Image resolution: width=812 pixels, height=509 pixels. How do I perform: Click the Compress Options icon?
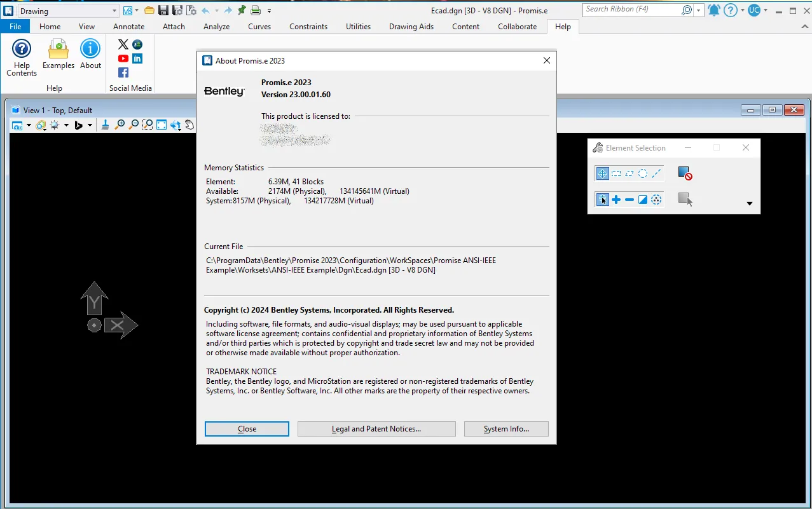[191, 10]
